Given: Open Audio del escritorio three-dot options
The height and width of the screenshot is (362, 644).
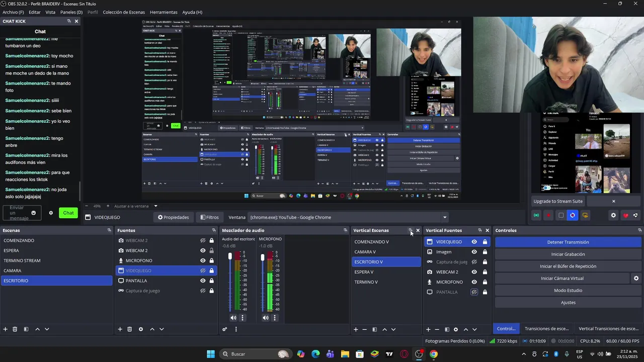Looking at the screenshot, I should tap(243, 318).
